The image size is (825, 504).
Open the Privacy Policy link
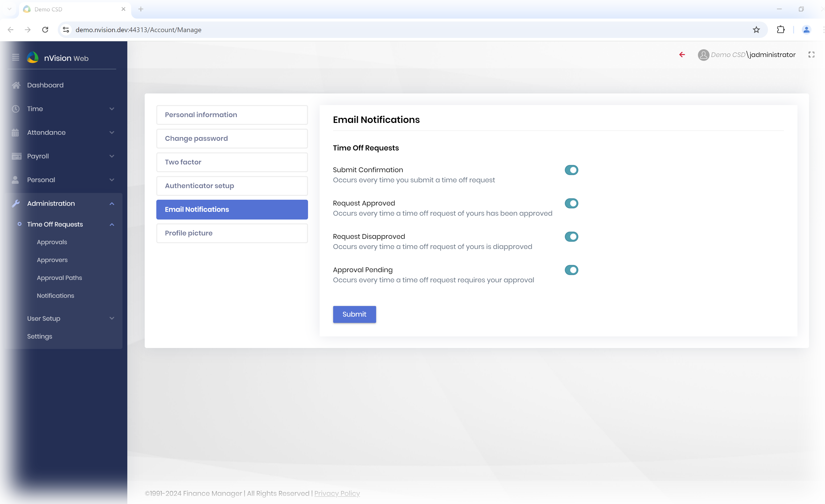click(337, 493)
